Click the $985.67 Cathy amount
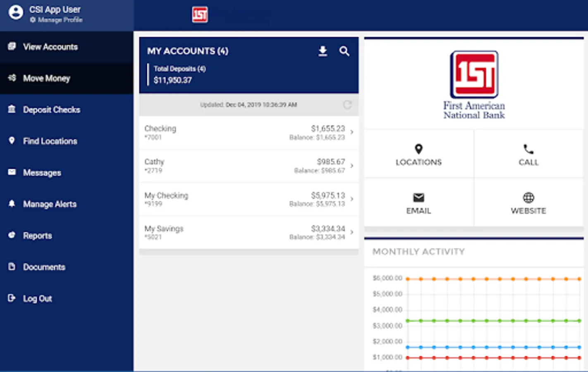The height and width of the screenshot is (372, 588). [x=331, y=162]
